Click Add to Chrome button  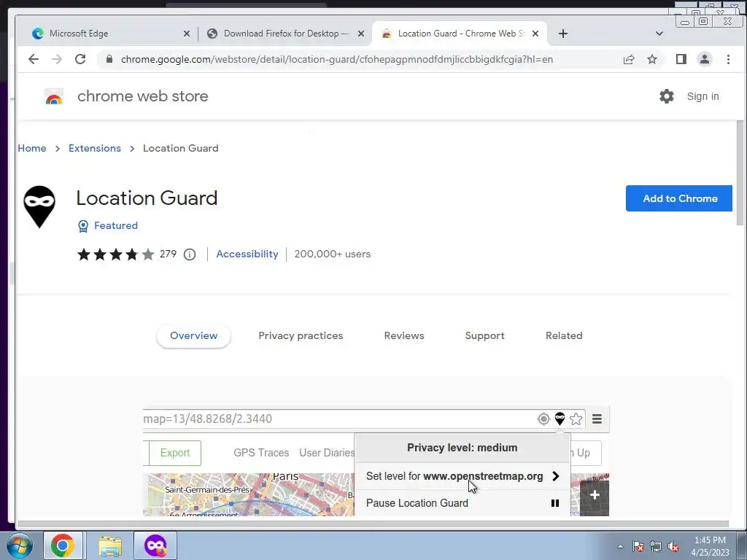[x=679, y=198]
